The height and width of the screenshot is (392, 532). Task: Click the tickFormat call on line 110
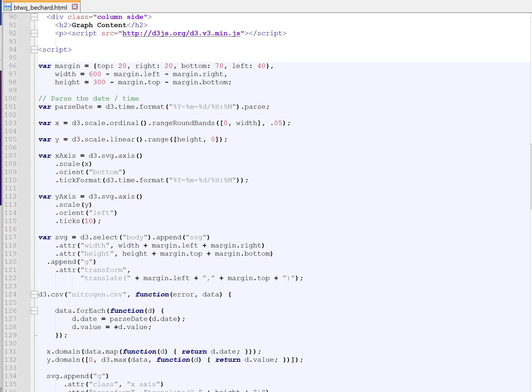pos(80,180)
